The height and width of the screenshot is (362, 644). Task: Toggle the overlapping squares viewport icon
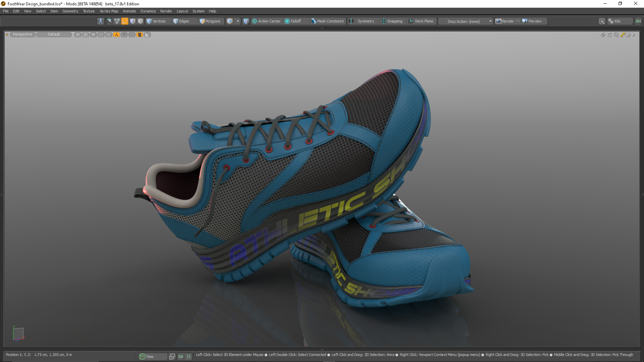point(109,35)
